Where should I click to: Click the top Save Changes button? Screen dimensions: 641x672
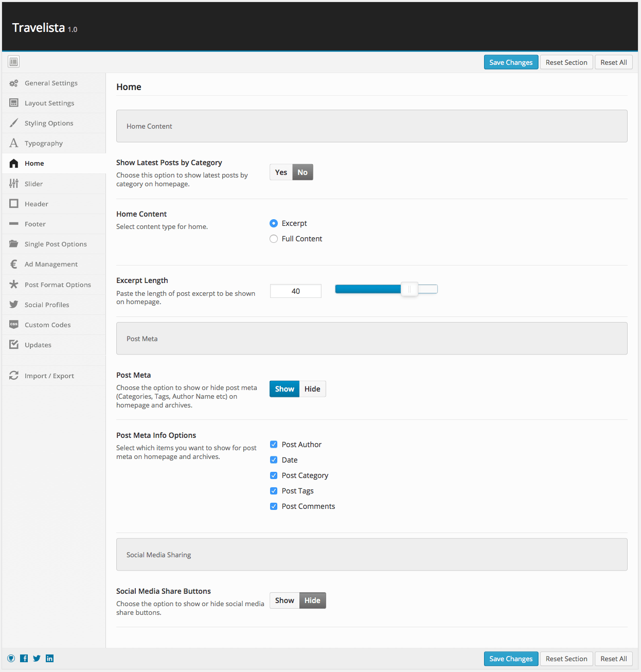point(511,62)
